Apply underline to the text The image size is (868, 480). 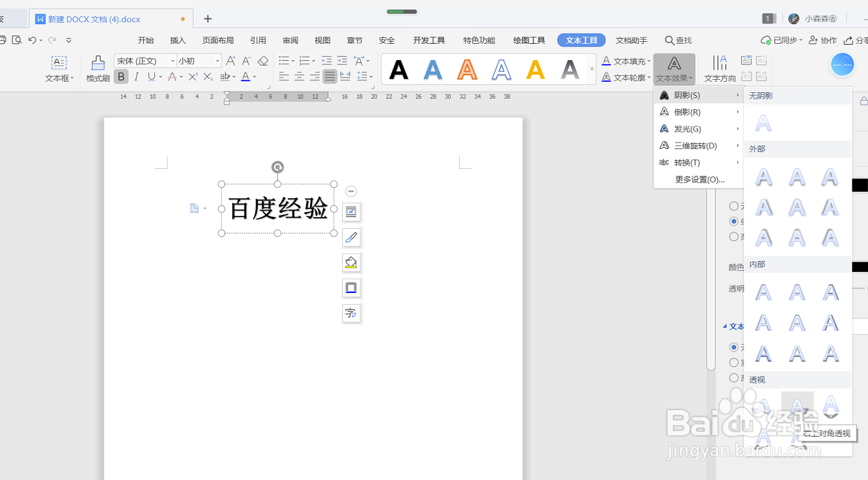[x=151, y=77]
